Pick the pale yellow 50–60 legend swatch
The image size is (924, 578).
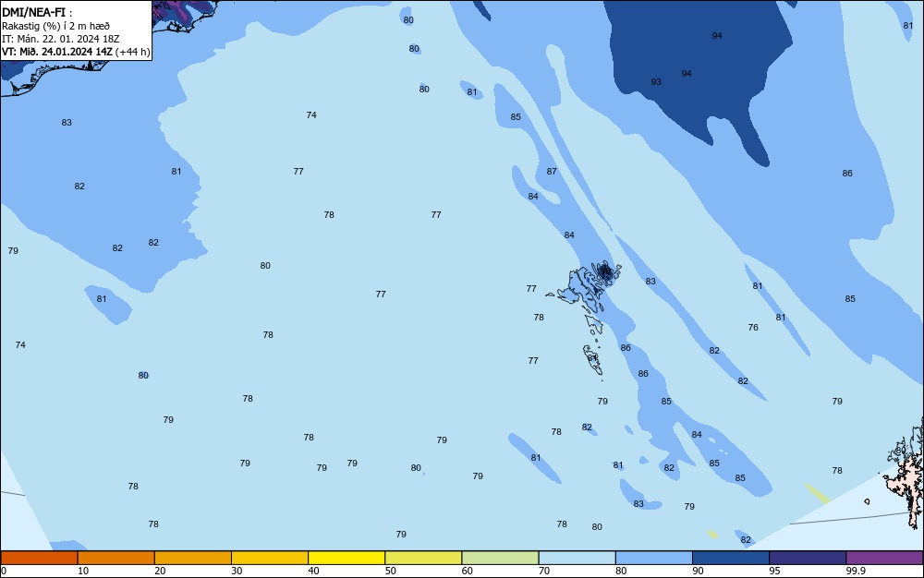coord(423,558)
